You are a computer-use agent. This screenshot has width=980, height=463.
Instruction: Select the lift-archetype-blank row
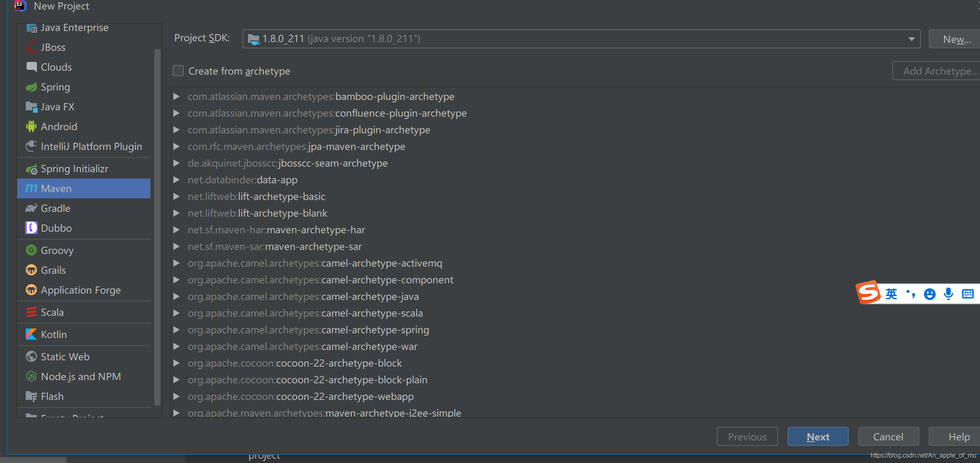point(575,213)
